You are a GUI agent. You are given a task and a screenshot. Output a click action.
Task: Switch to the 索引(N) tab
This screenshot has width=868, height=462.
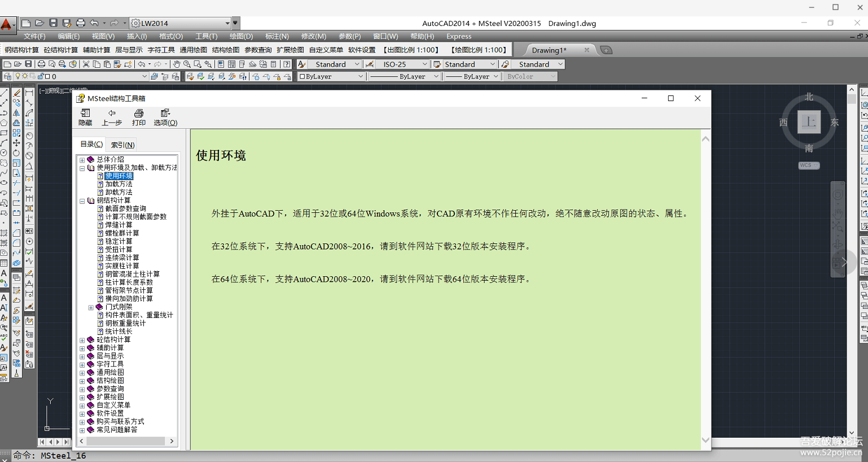[122, 145]
